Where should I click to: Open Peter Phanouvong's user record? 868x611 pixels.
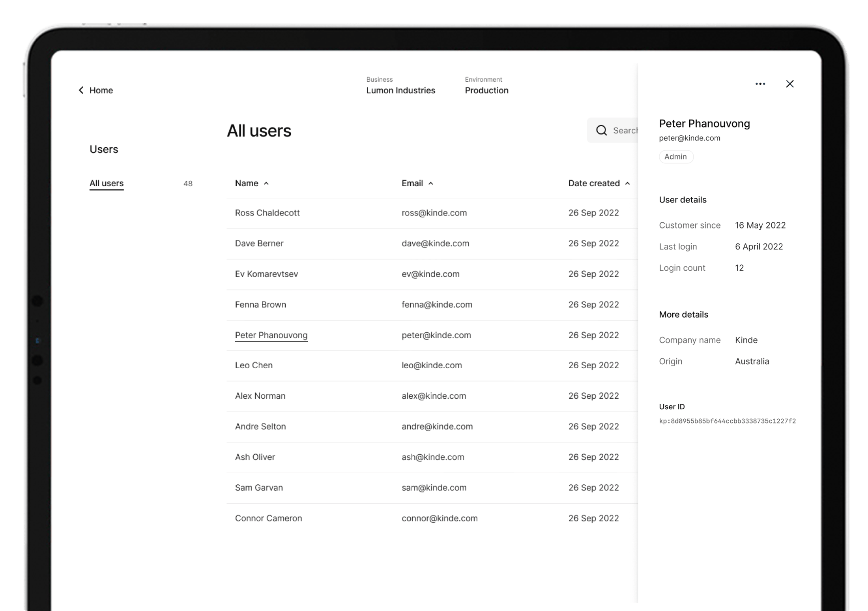point(271,335)
